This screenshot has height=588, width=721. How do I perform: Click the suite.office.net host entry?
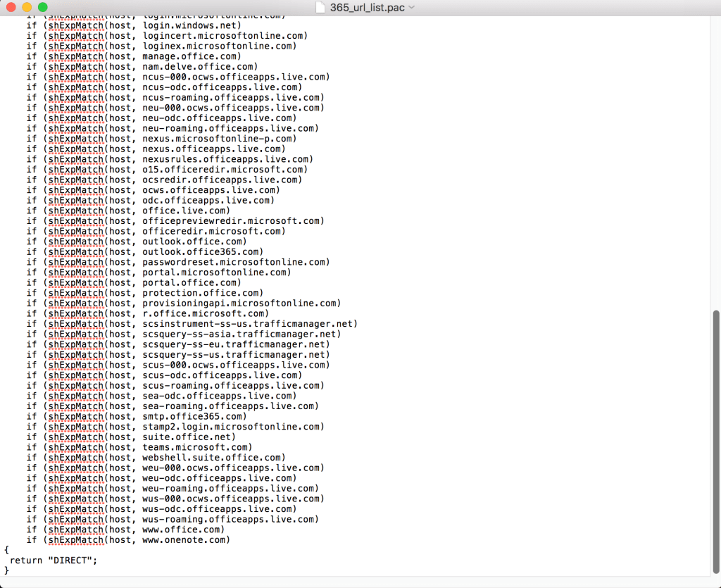tap(189, 437)
